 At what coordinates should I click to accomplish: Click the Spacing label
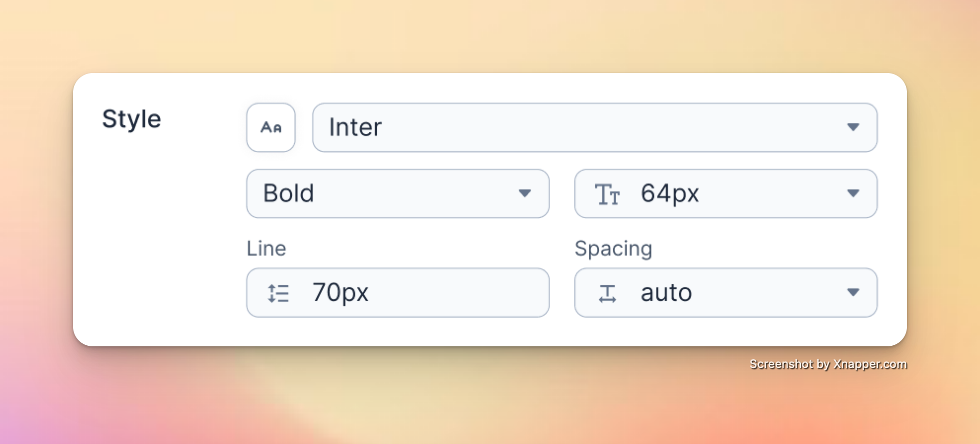(x=613, y=248)
